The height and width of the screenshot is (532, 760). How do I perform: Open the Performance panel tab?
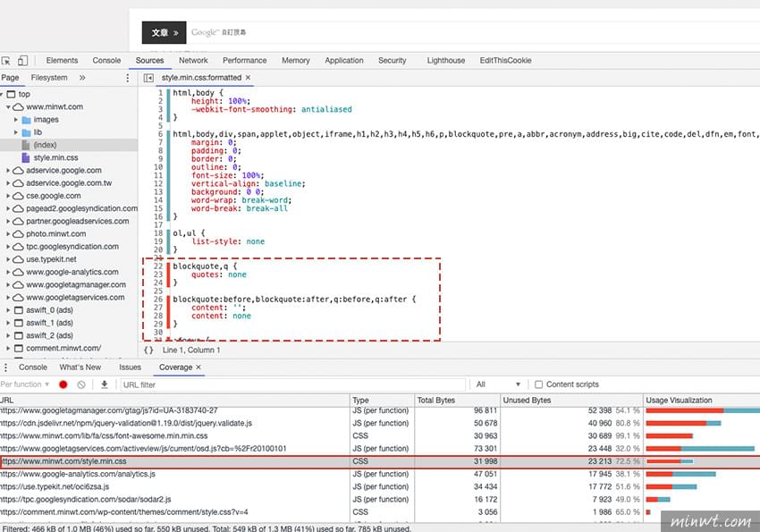pos(245,61)
